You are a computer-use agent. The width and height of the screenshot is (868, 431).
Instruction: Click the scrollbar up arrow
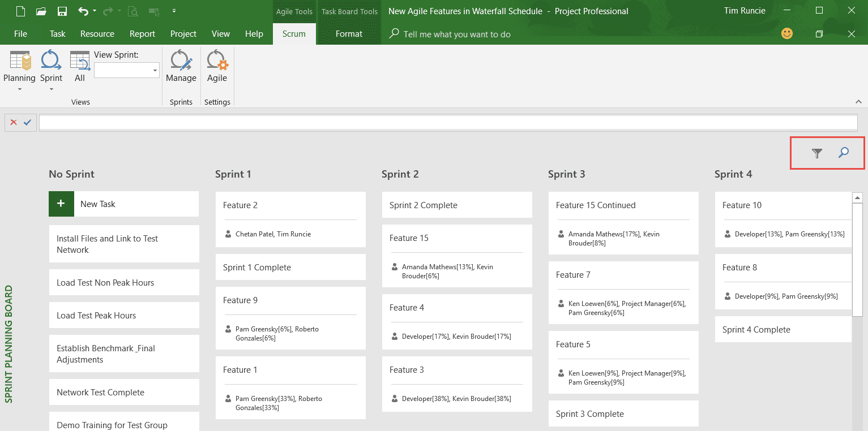(x=857, y=197)
